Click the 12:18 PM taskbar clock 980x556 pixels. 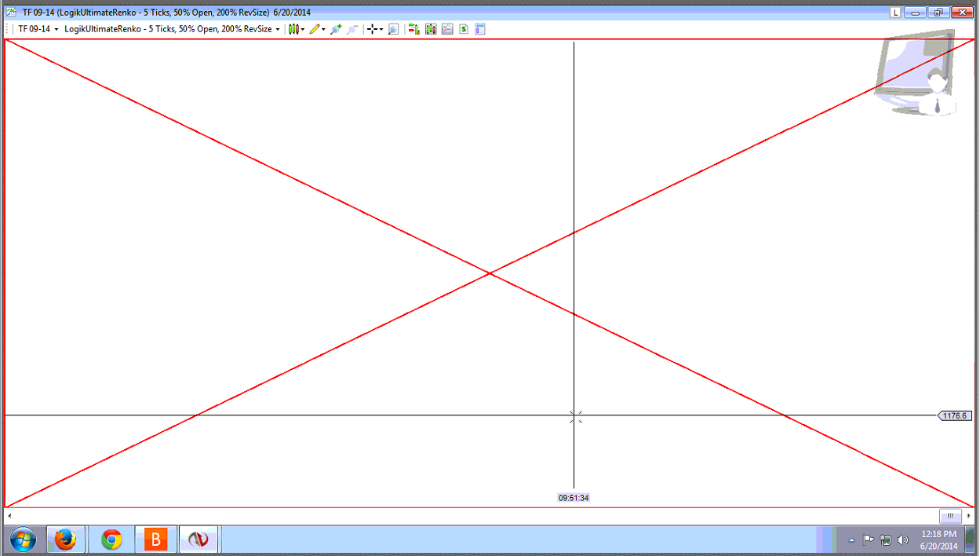tap(938, 540)
